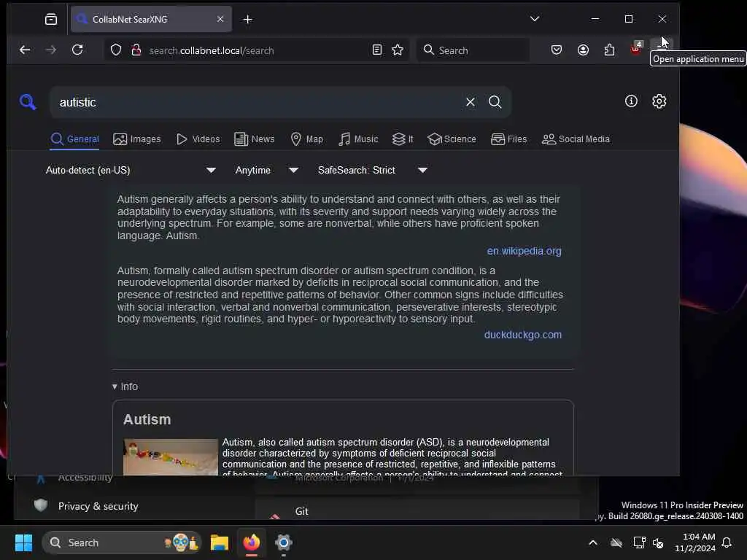Open the Firefox account icon

point(583,50)
